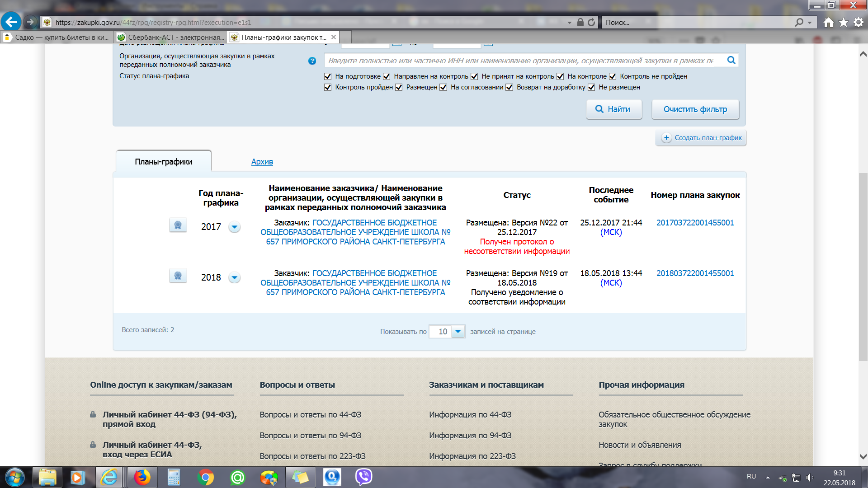This screenshot has width=868, height=488.
Task: Click the help question mark icon
Action: [x=312, y=61]
